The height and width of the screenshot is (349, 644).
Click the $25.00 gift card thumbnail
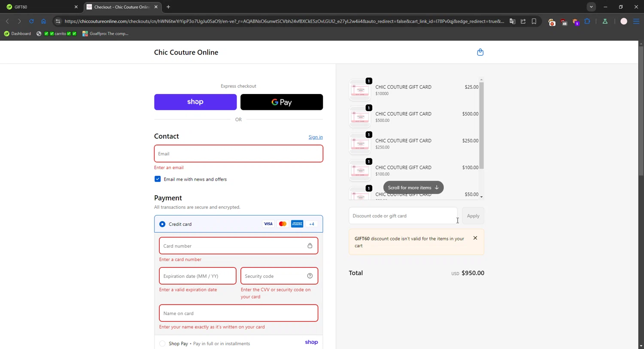[360, 90]
